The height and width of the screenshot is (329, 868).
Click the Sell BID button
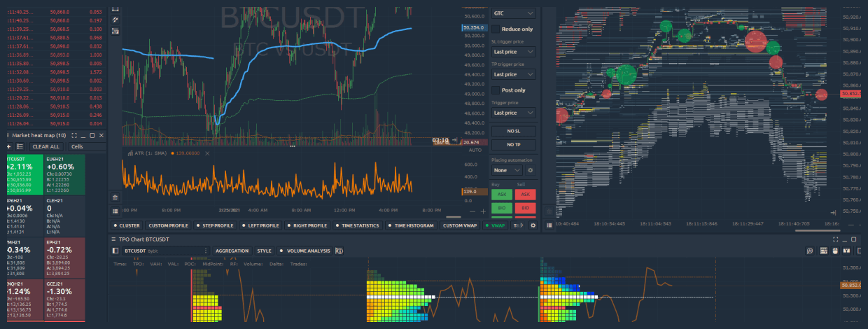click(524, 208)
